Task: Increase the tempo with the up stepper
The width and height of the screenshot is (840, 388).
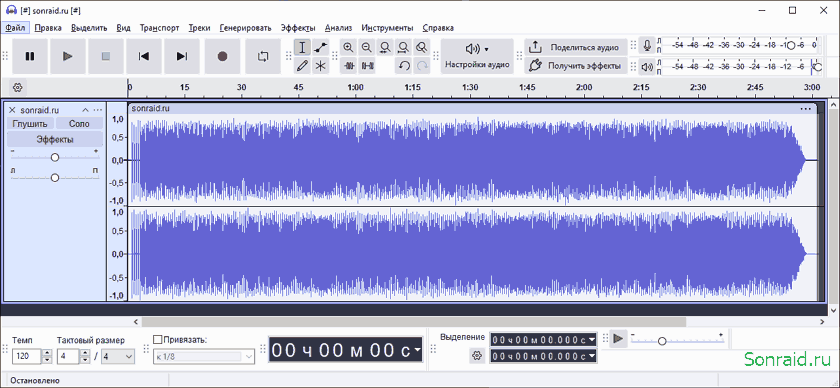Action: pos(47,352)
